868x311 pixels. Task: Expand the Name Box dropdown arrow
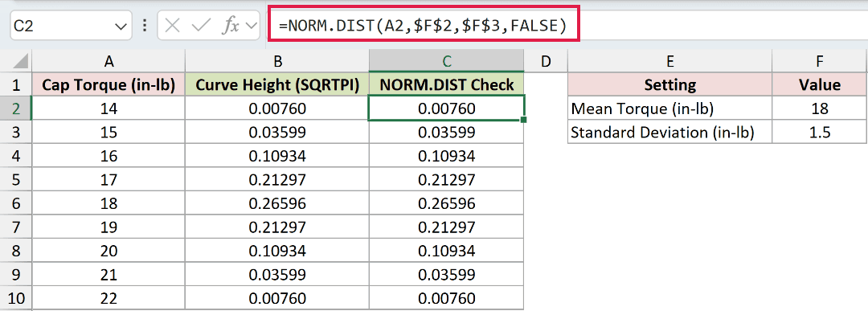[x=120, y=26]
